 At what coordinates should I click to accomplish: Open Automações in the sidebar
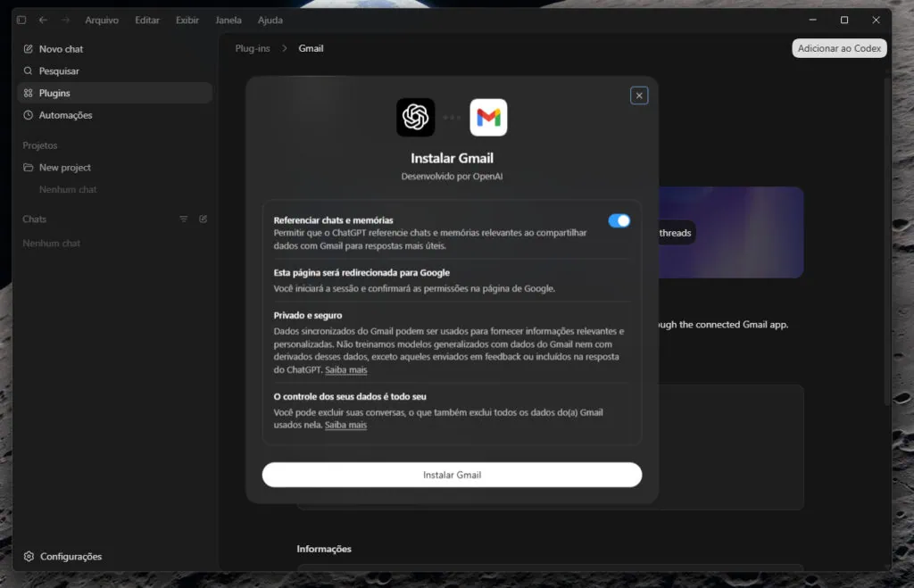(115, 115)
